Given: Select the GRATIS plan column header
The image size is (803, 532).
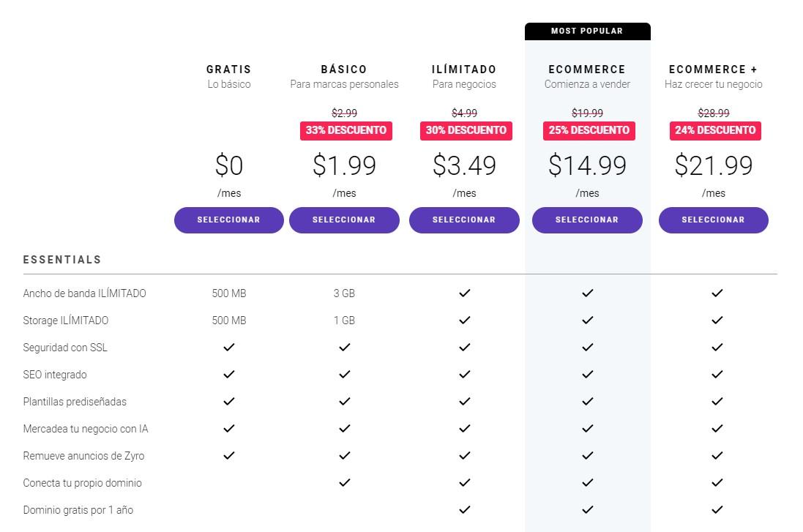Looking at the screenshot, I should 228,70.
